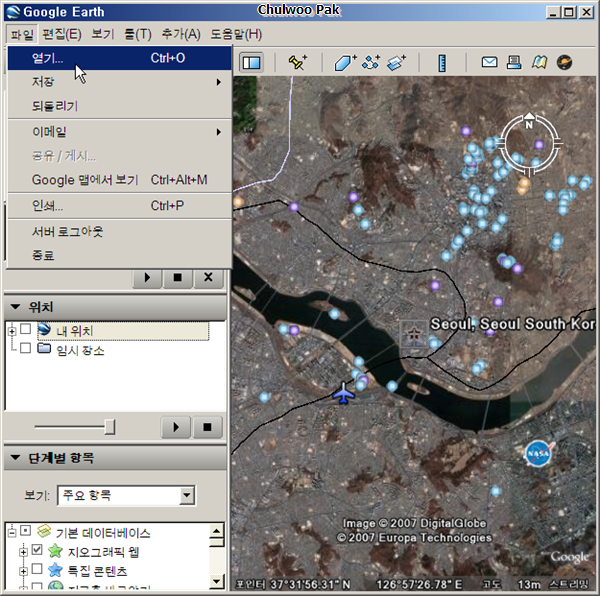The width and height of the screenshot is (600, 596).
Task: Stop the search results tour
Action: coord(178,277)
